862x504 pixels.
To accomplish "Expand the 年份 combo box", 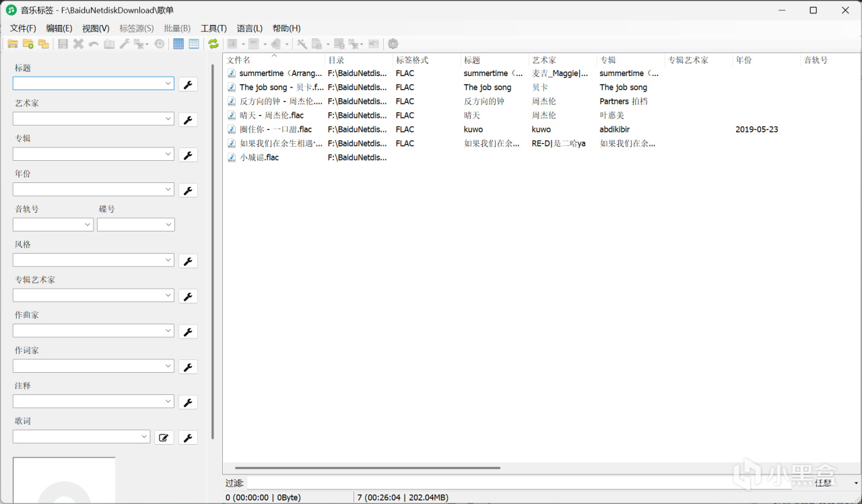I will tap(168, 189).
